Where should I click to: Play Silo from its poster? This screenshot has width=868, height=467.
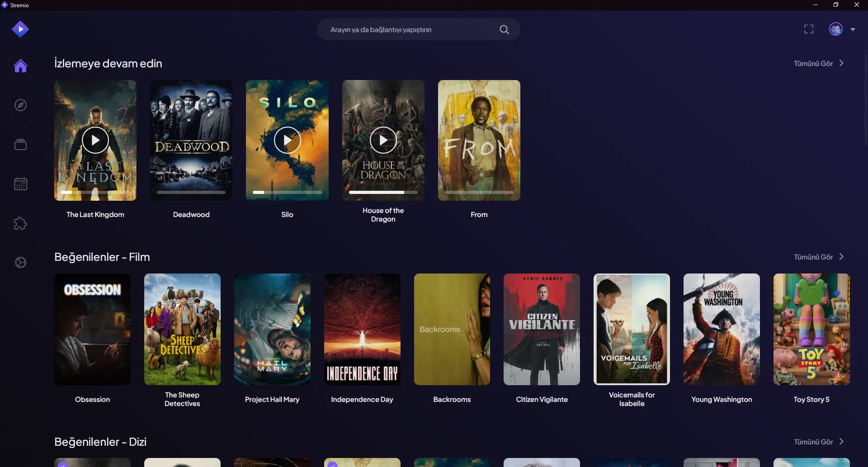(x=288, y=140)
